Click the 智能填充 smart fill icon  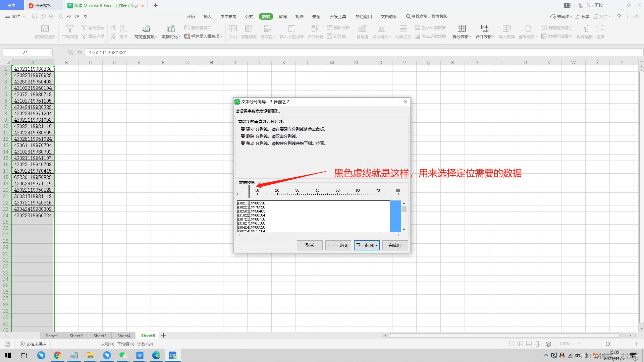tap(249, 32)
